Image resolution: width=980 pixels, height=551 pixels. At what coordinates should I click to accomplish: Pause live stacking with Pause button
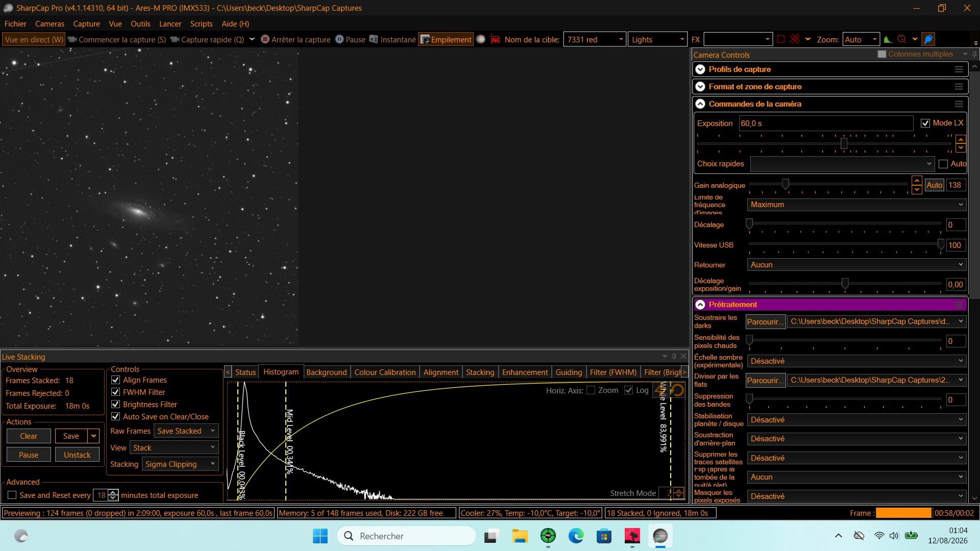pyautogui.click(x=29, y=455)
